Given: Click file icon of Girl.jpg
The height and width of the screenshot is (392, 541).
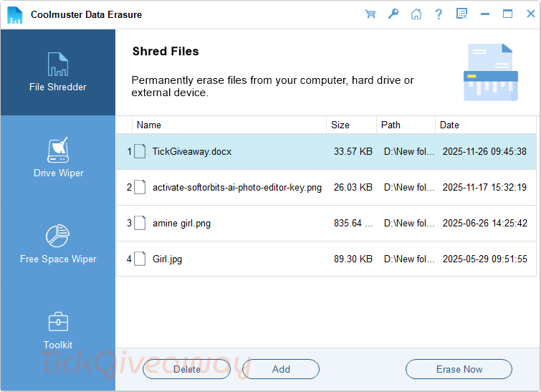Looking at the screenshot, I should pyautogui.click(x=140, y=259).
